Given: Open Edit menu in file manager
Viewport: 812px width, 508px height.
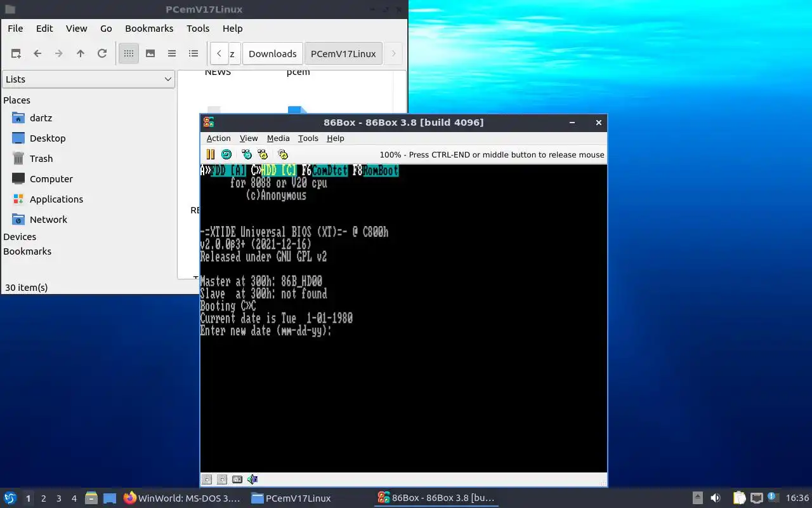Looking at the screenshot, I should click(x=44, y=29).
